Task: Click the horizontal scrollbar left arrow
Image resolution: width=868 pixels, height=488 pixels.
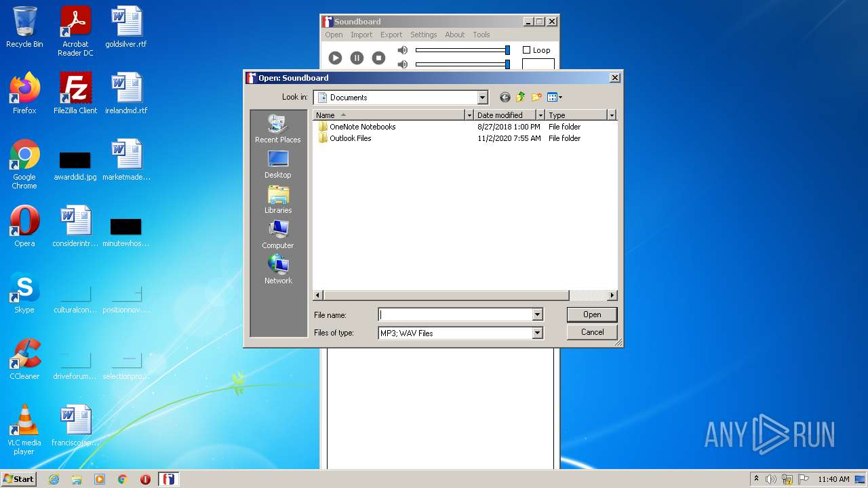Action: pyautogui.click(x=318, y=296)
